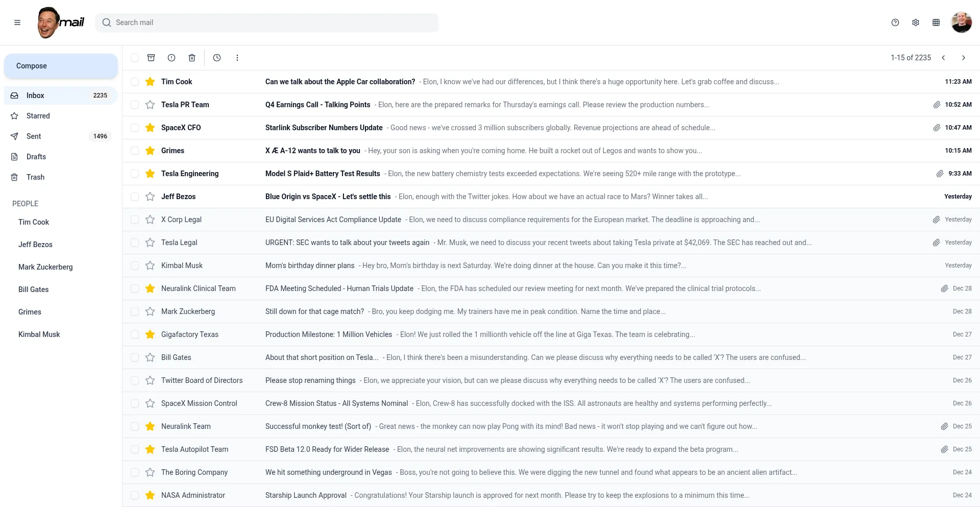Open the apps grid launcher
Viewport: 980px width, 507px height.
pyautogui.click(x=936, y=22)
